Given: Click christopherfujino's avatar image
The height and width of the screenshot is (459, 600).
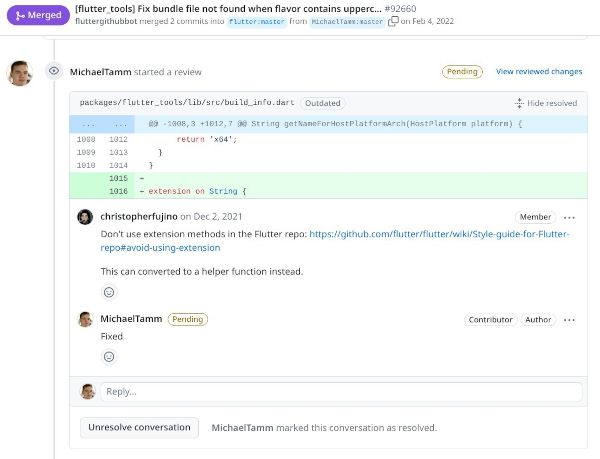Looking at the screenshot, I should (x=86, y=217).
